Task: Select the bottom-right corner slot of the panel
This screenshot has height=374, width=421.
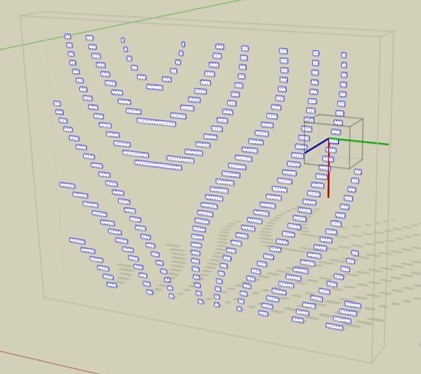Action: click(x=334, y=327)
